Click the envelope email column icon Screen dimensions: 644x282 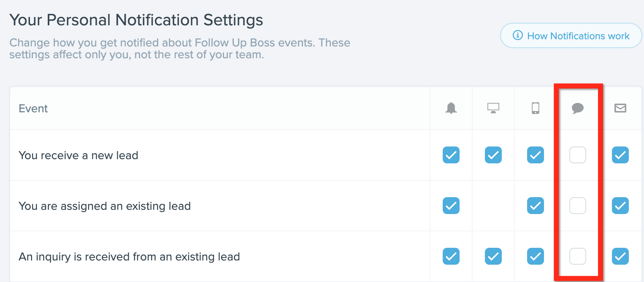coord(620,109)
